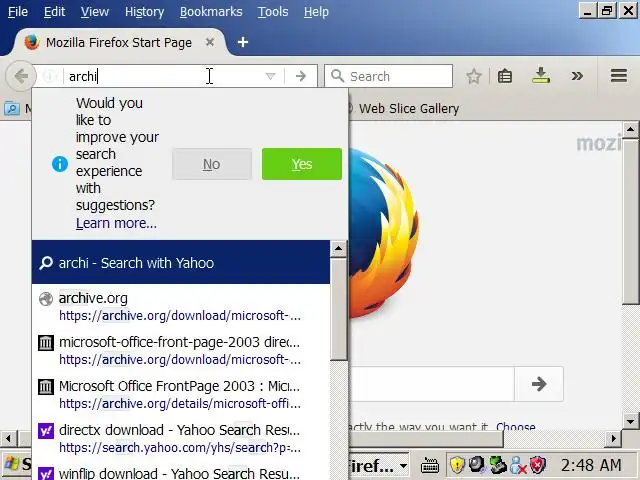Click the dropdown list scrollbar thumb
Screen dimensions: 640x480
coord(338,309)
